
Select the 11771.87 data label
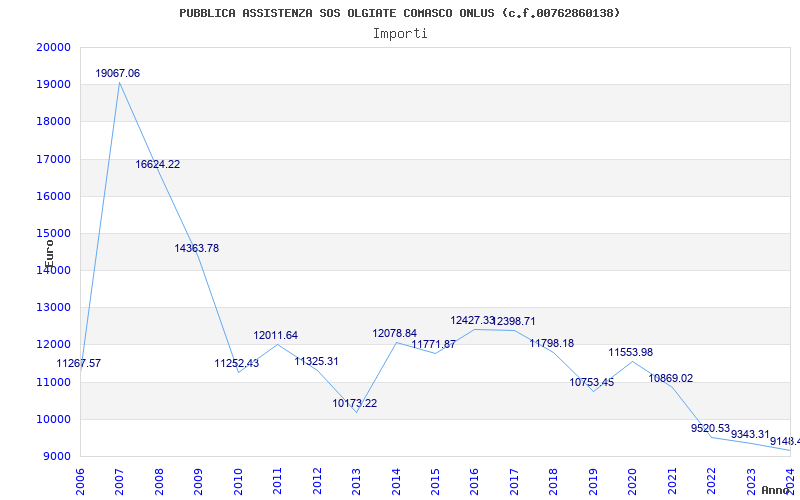434,344
